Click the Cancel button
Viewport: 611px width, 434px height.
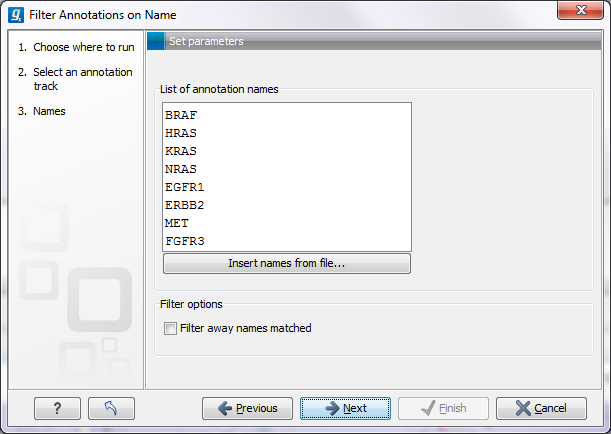[541, 408]
